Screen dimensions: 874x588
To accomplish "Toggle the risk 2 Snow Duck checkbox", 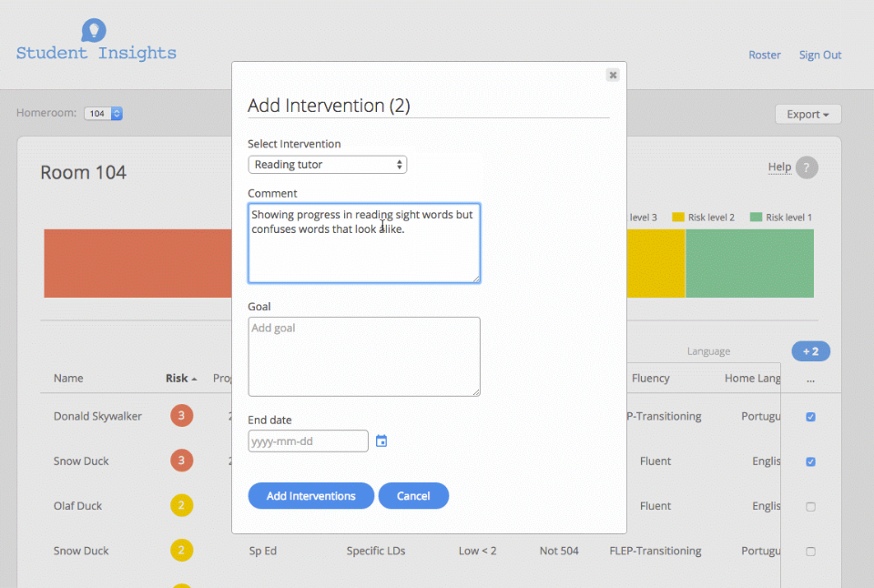I will click(x=810, y=551).
